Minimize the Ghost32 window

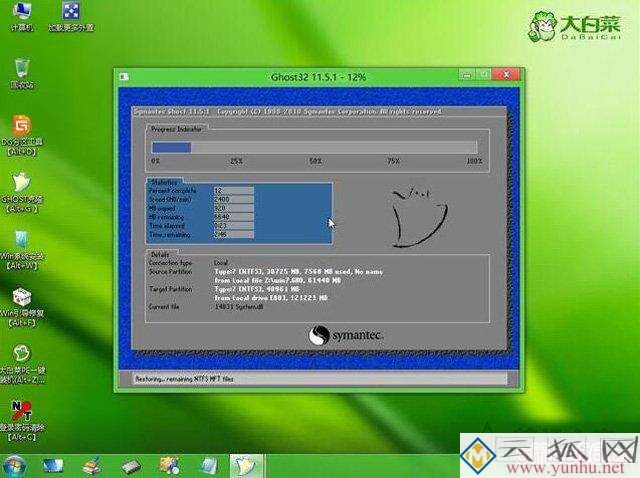tap(467, 75)
